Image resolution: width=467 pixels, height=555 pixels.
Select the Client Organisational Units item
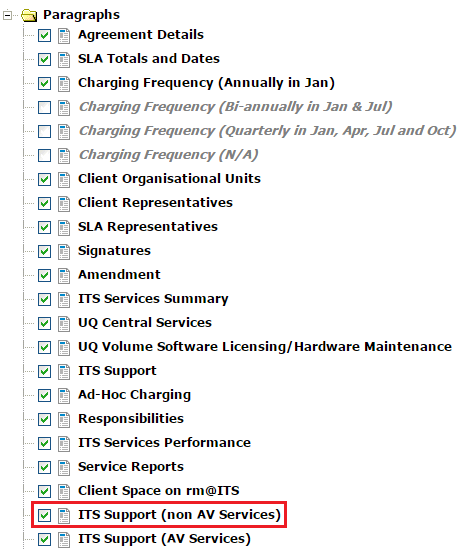click(169, 179)
